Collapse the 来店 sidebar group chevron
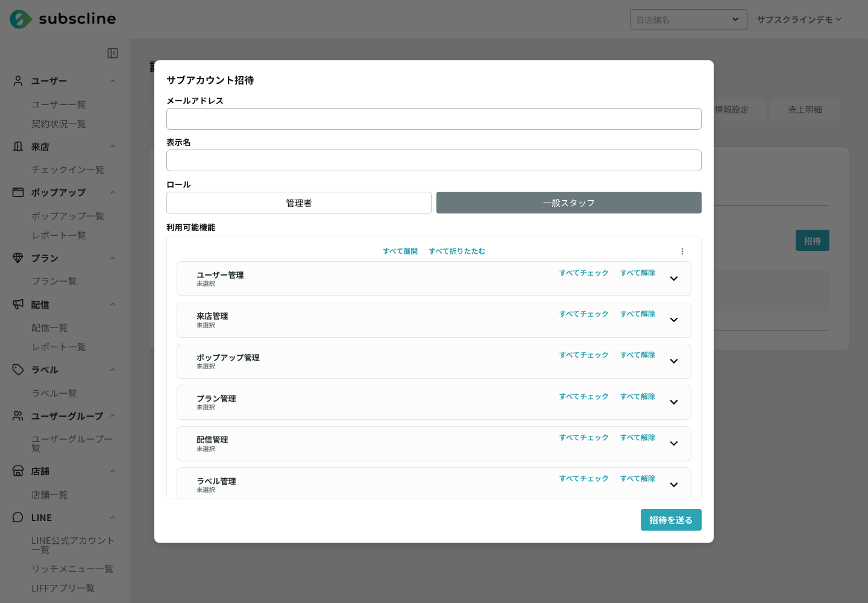The image size is (868, 603). pos(113,147)
